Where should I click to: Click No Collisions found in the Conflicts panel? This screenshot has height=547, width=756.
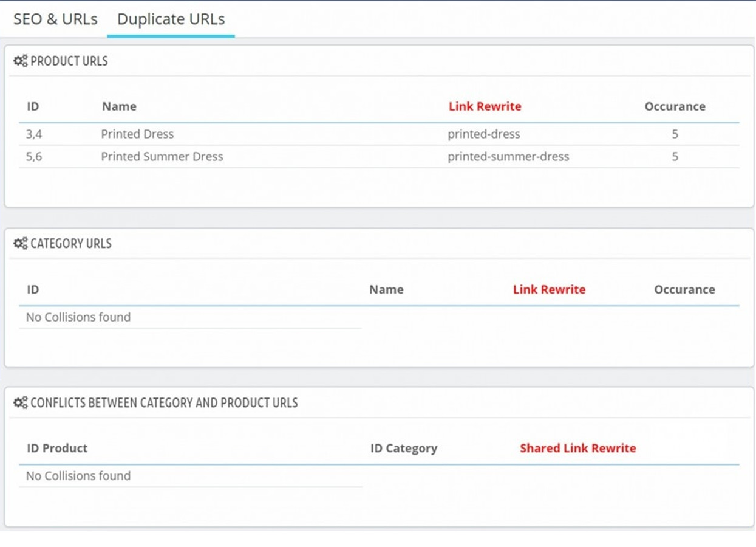(78, 476)
